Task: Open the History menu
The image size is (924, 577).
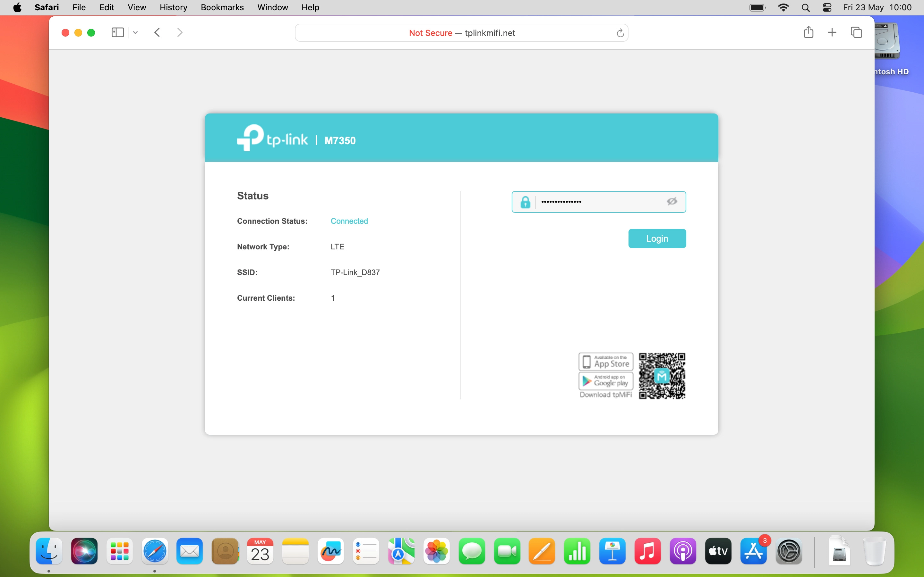Action: (173, 7)
